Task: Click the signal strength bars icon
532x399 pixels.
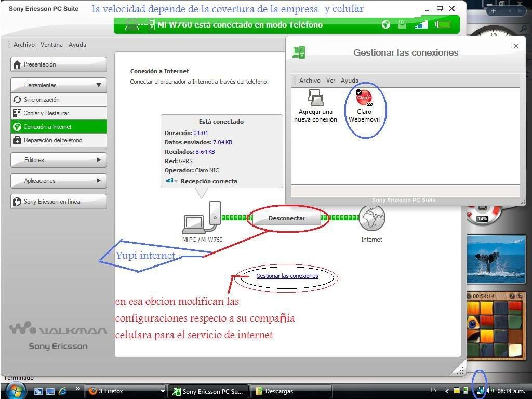Action: coord(421,24)
